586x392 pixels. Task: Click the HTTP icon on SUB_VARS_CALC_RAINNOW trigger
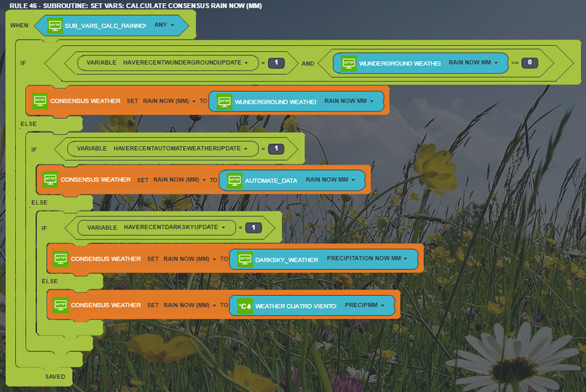(x=55, y=26)
